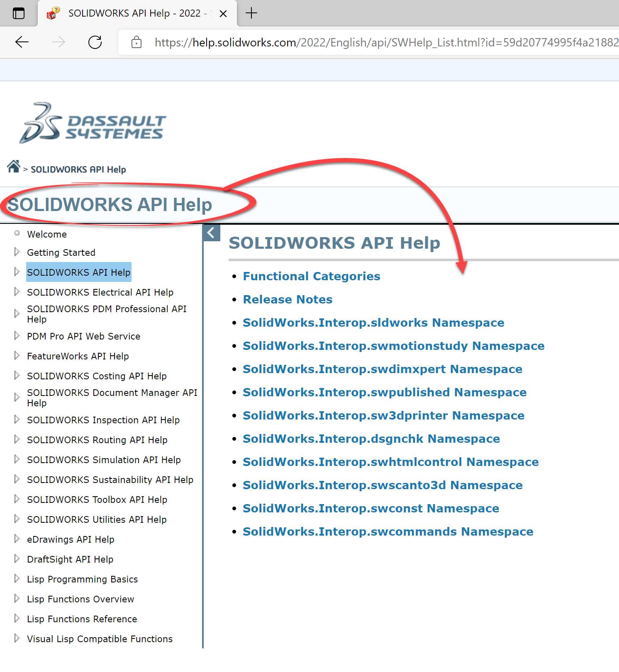Select SOLIDWORKS Electrical API Help item
Image resolution: width=619 pixels, height=672 pixels.
point(100,293)
